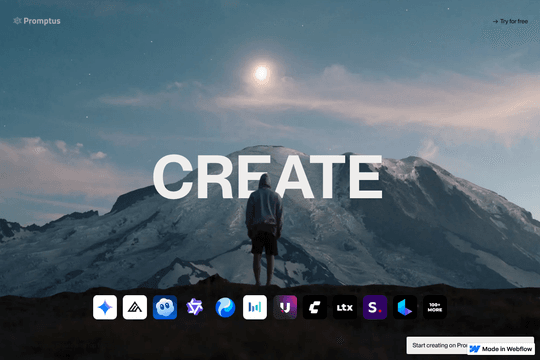Choose the blue cloud character with eyes icon
Screen dimensions: 540x360
point(165,307)
